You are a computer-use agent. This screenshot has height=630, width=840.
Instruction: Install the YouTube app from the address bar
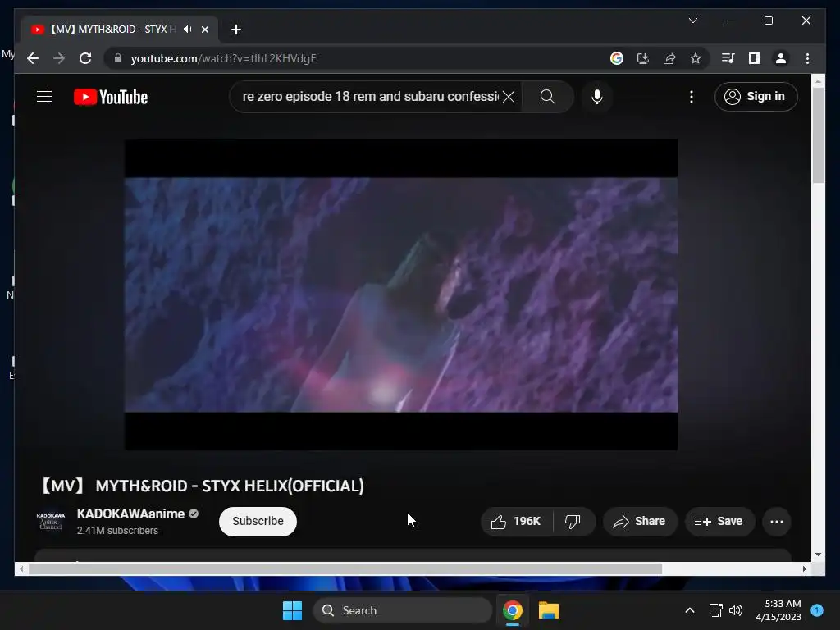pos(643,58)
